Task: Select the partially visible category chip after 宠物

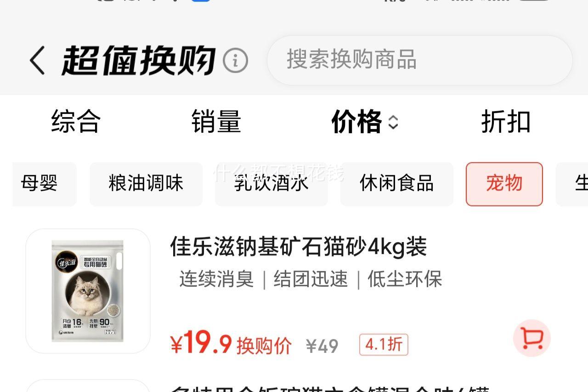Action: (x=572, y=184)
